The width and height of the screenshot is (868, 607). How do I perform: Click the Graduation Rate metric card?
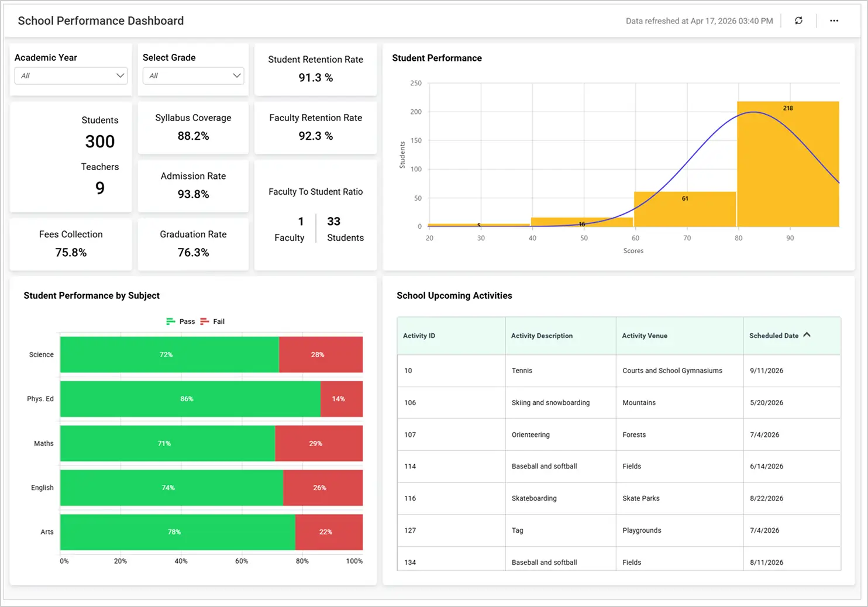point(193,244)
